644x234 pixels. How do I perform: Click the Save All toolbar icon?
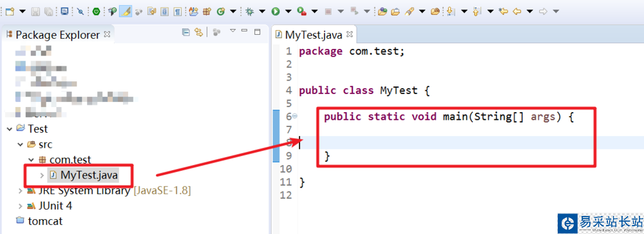coord(48,12)
